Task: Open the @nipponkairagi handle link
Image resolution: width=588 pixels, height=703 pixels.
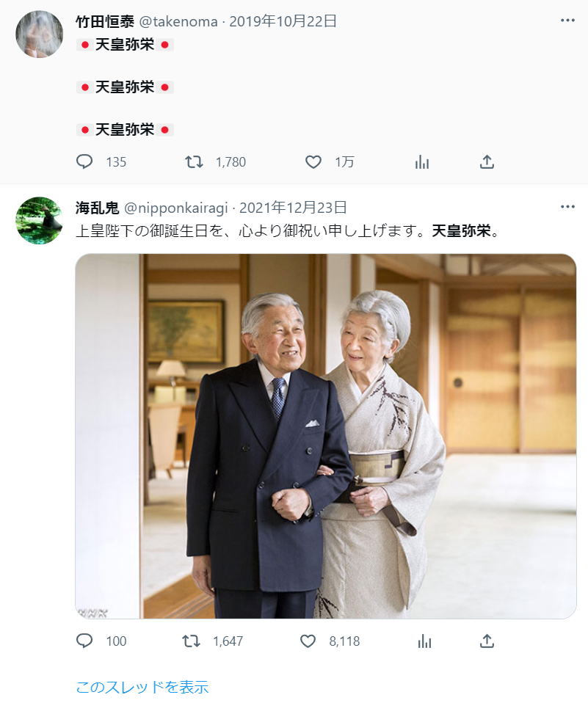Action: 176,208
